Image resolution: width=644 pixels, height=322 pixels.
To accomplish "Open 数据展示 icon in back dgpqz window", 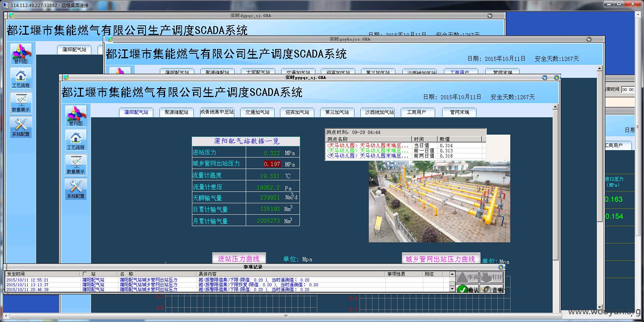I will [21, 103].
